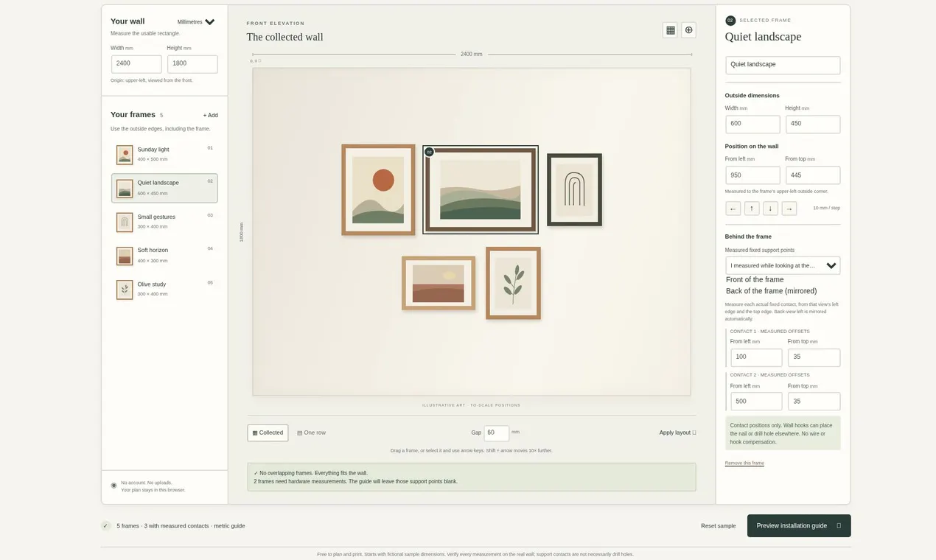The image size is (936, 560).
Task: Select the landscape artwork frame on the wall
Action: click(x=481, y=189)
